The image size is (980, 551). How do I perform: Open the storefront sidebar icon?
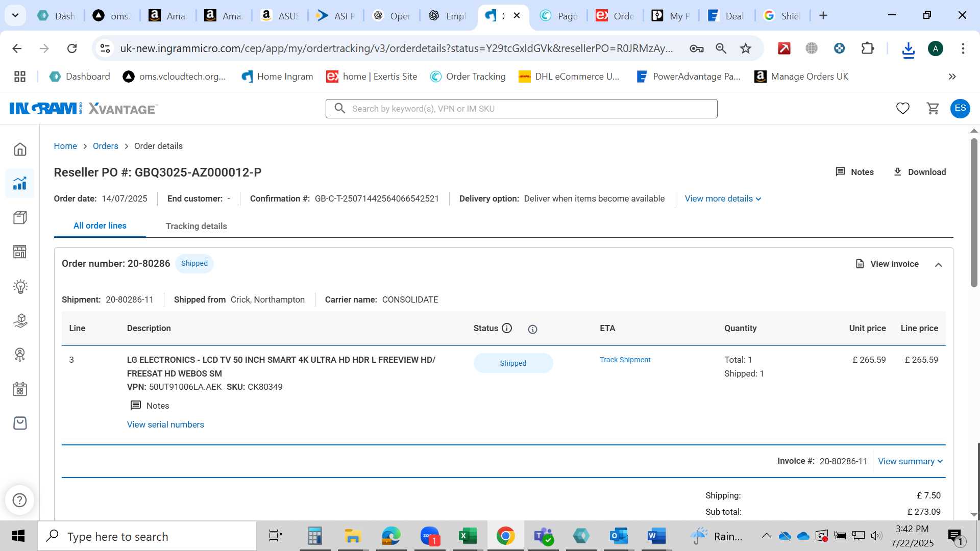coord(20,252)
